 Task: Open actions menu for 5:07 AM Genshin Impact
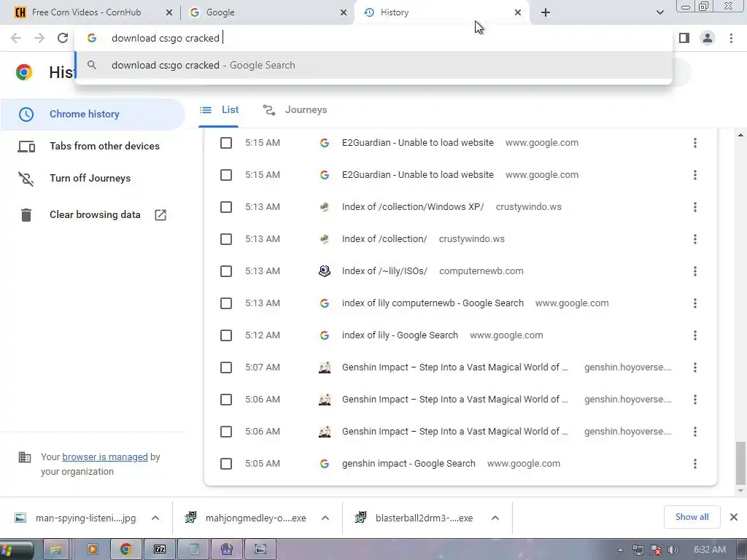[x=695, y=367]
